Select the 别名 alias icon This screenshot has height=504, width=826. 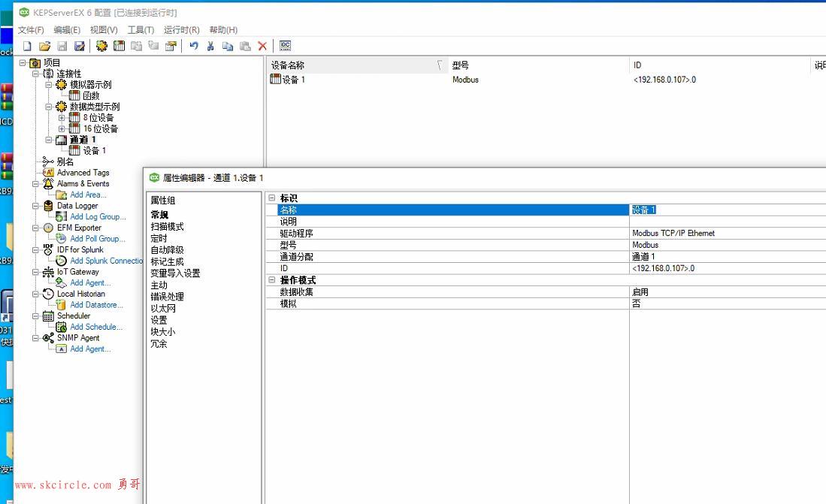[x=48, y=161]
